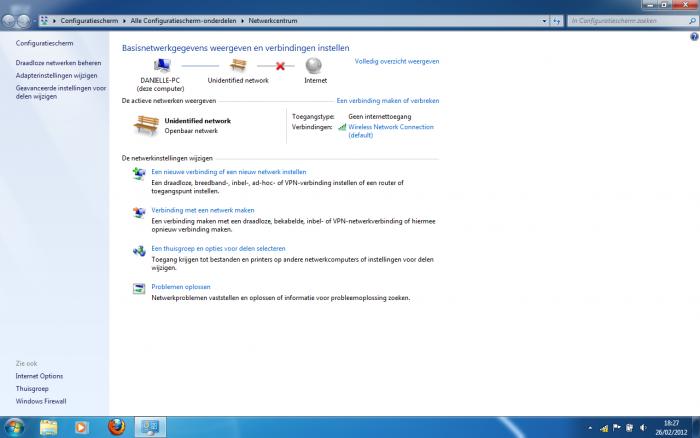Expand the arrow before Configuratiescherm breadcrumb
This screenshot has height=438, width=700.
(x=54, y=21)
